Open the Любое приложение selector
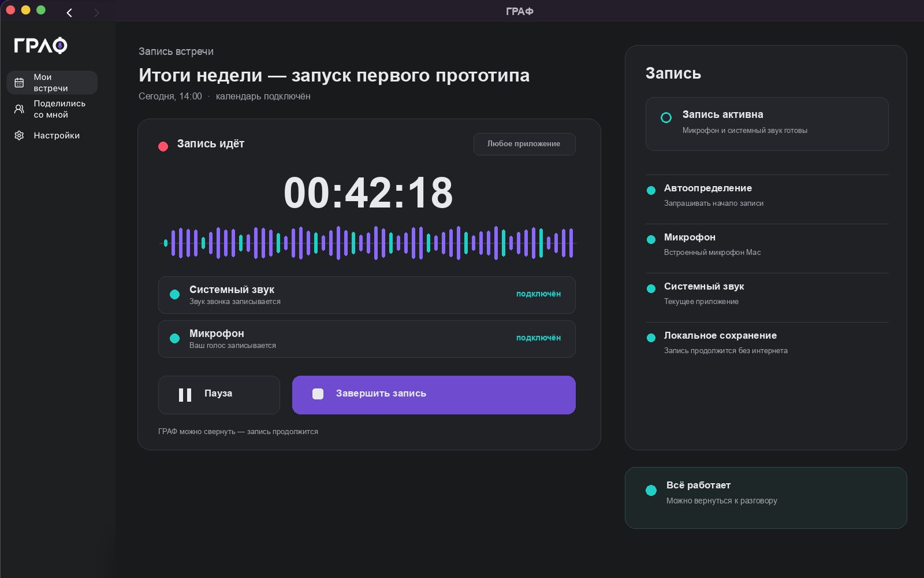The width and height of the screenshot is (924, 578). pos(524,144)
